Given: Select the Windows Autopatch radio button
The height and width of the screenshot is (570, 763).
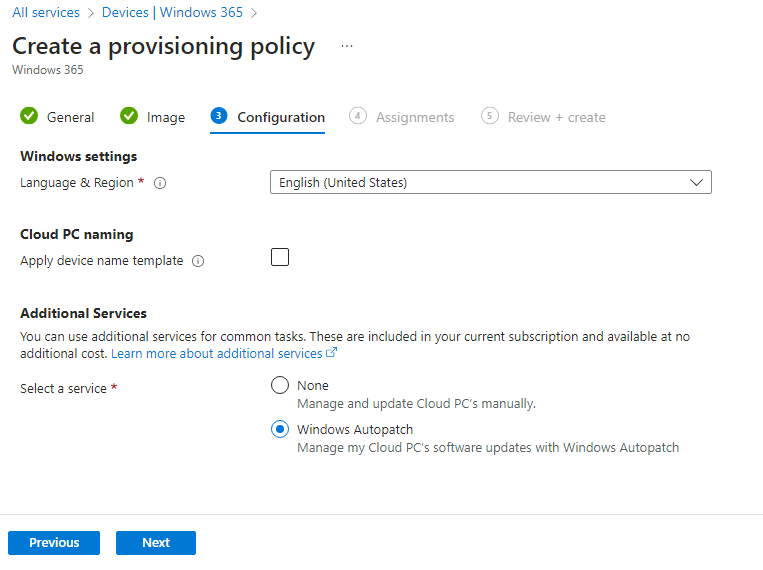Looking at the screenshot, I should tap(280, 429).
